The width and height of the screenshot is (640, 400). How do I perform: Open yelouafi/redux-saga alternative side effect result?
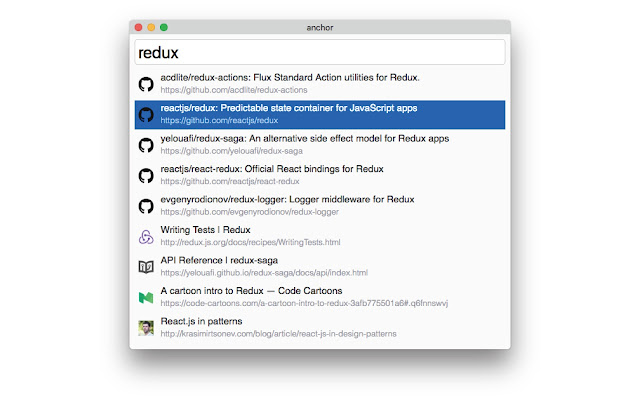point(320,145)
